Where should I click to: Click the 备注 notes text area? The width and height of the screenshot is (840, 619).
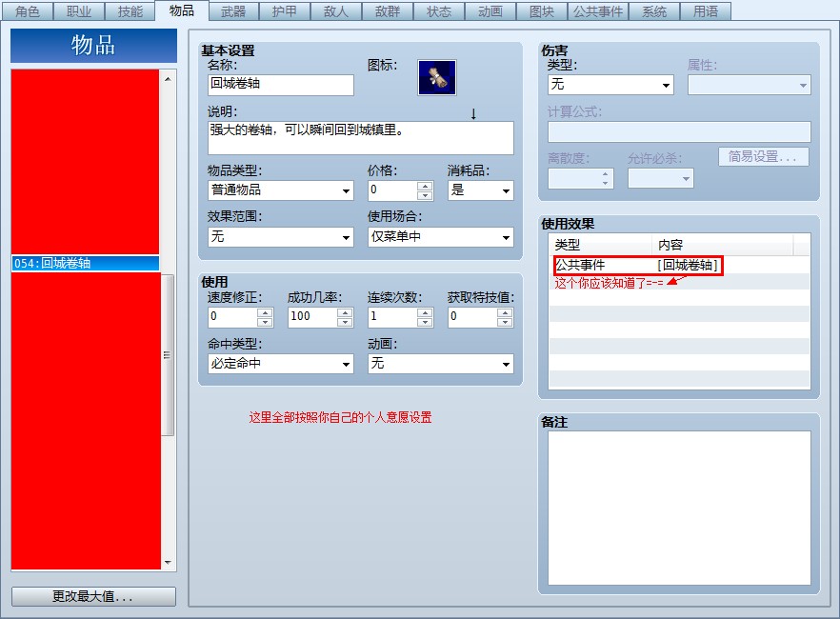[679, 509]
